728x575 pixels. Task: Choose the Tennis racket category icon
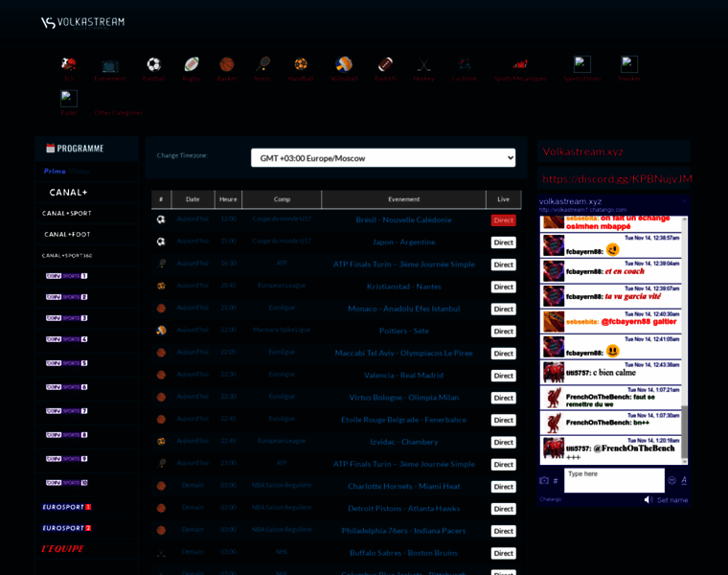pyautogui.click(x=262, y=64)
